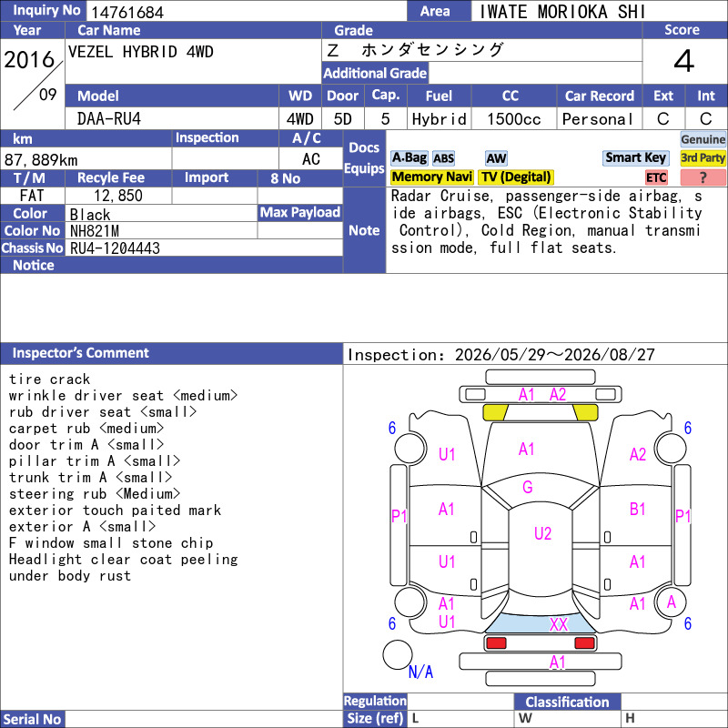Select the area value IWATE MORIOKA SHI
Viewport: 728px width, 728px height.
point(562,12)
